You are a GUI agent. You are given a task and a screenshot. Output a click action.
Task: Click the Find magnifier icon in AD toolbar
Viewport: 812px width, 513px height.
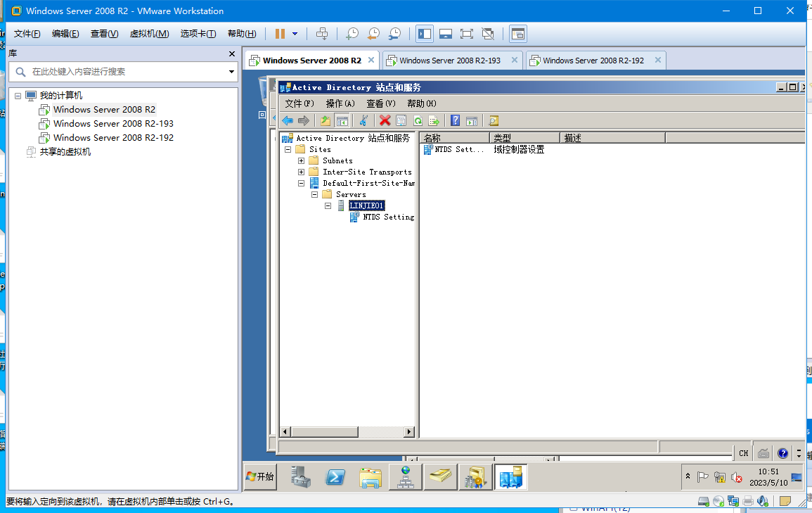pyautogui.click(x=494, y=121)
